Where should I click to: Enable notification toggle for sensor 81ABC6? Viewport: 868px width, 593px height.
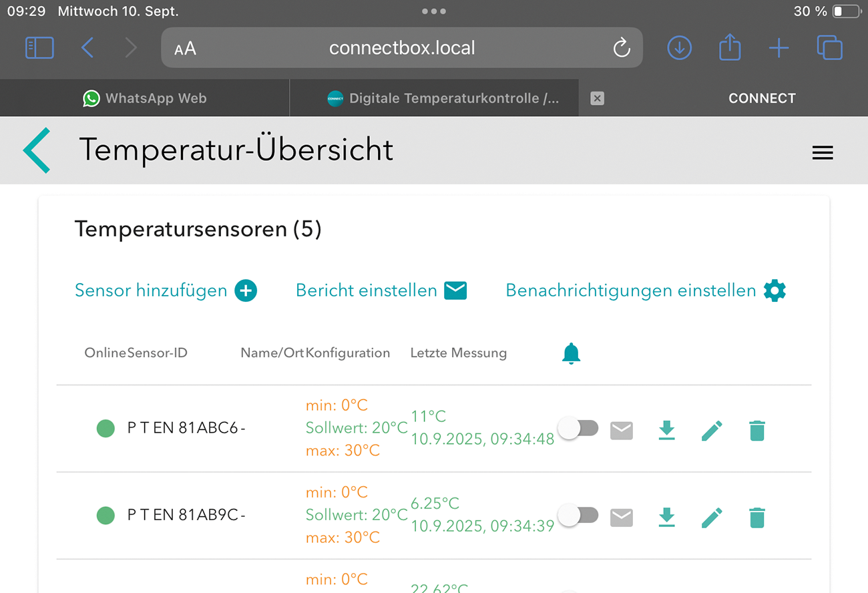click(578, 429)
